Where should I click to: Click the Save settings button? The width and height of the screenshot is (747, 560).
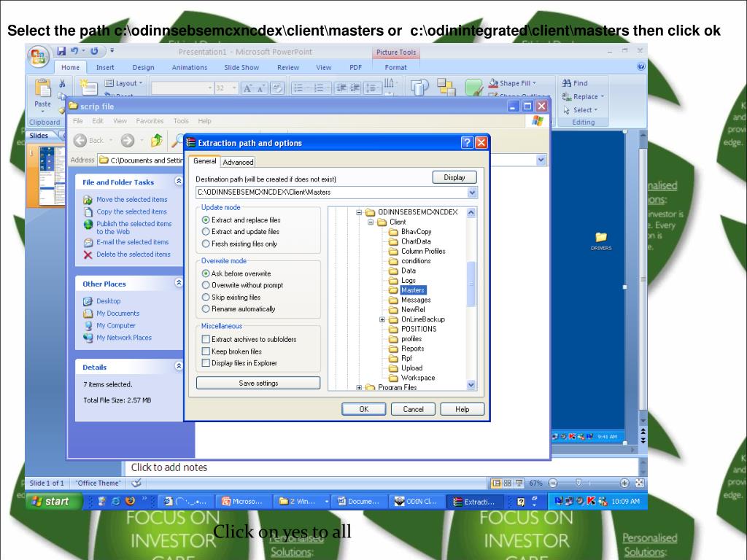coord(258,384)
